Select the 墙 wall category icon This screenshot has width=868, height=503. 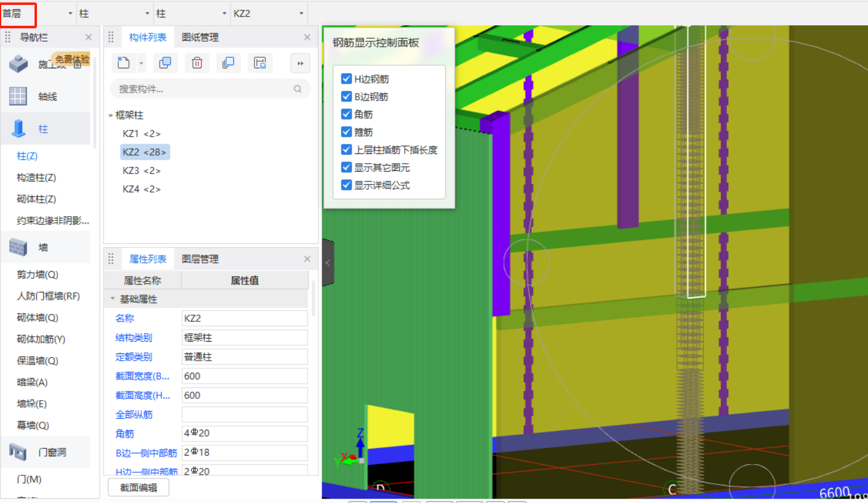(18, 247)
